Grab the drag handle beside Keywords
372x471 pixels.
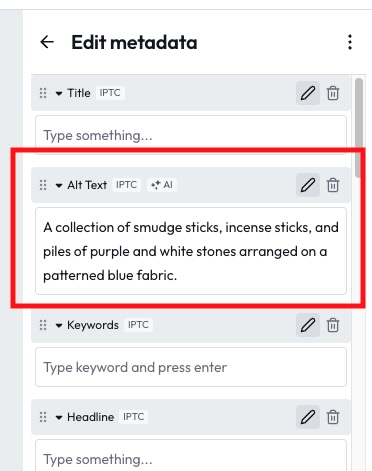(43, 325)
